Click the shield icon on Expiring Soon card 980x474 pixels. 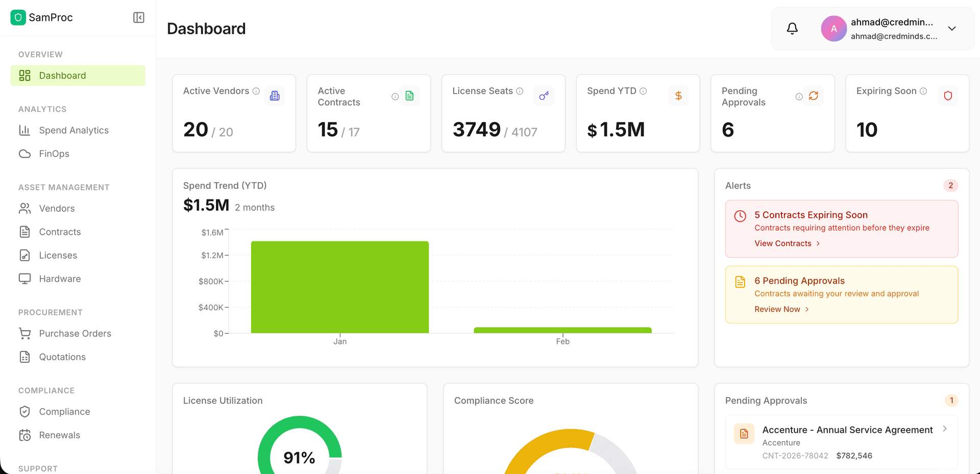pos(948,95)
